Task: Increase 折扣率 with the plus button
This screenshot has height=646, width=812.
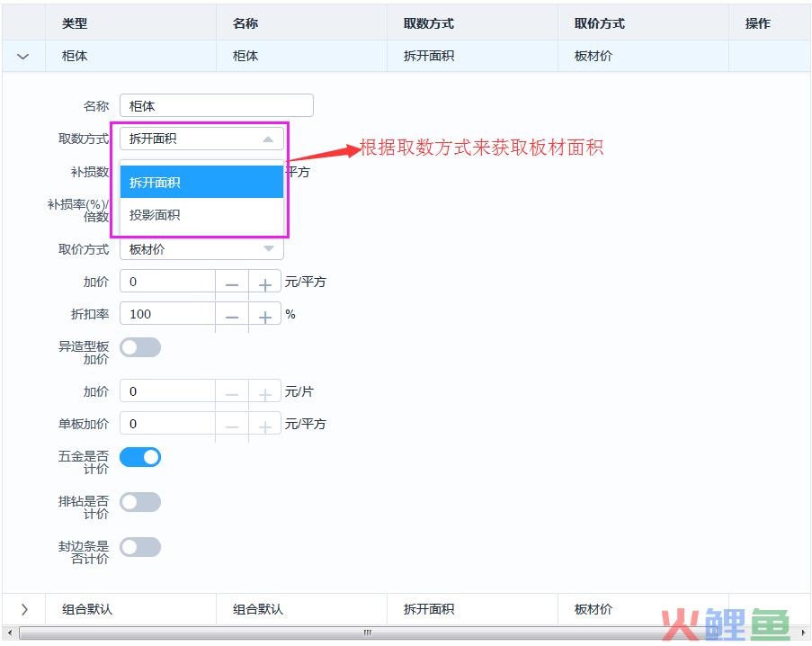Action: point(265,317)
